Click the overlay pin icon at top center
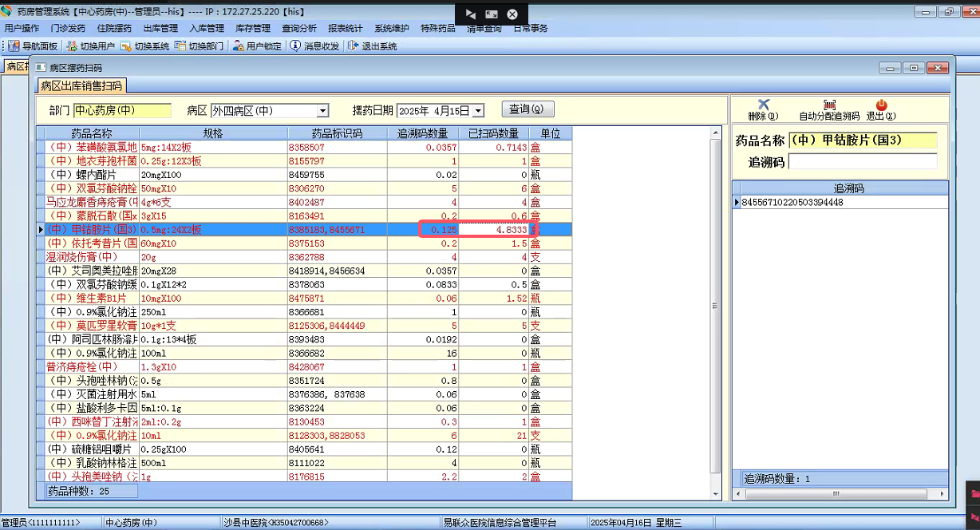This screenshot has width=980, height=530. [x=471, y=14]
